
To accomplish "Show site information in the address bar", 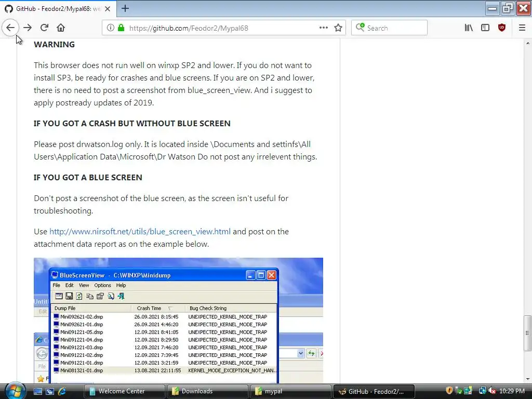I will point(111,28).
